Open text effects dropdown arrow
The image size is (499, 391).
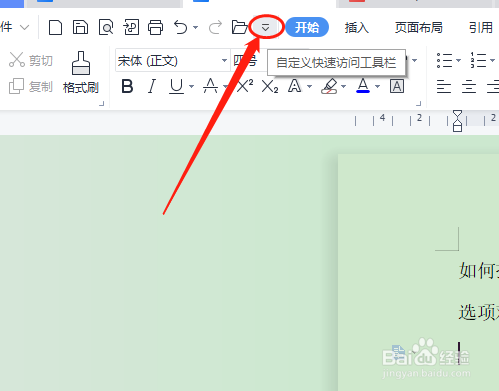309,87
